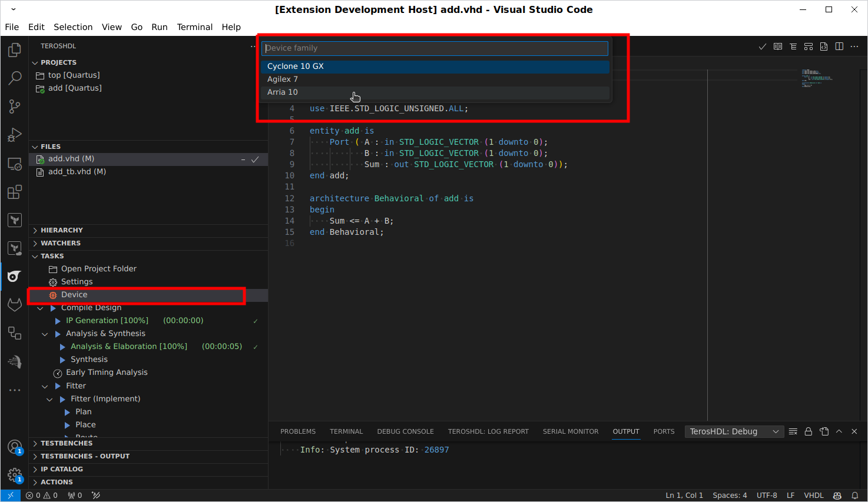This screenshot has height=502, width=868.
Task: Click Spaces: 4 indentation setting
Action: click(730, 496)
